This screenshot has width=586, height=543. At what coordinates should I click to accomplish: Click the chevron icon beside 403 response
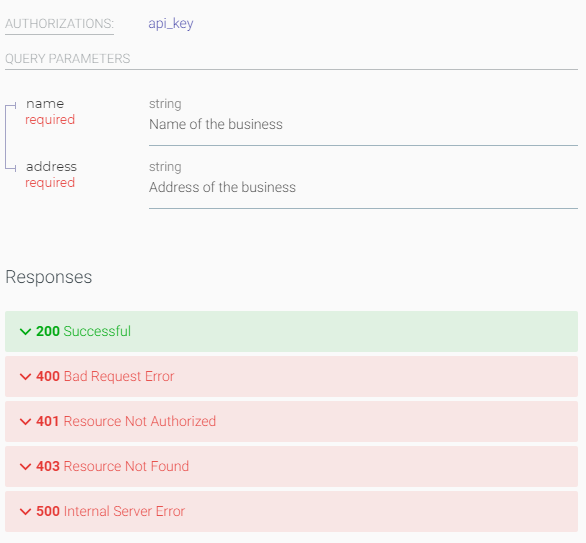(x=25, y=466)
